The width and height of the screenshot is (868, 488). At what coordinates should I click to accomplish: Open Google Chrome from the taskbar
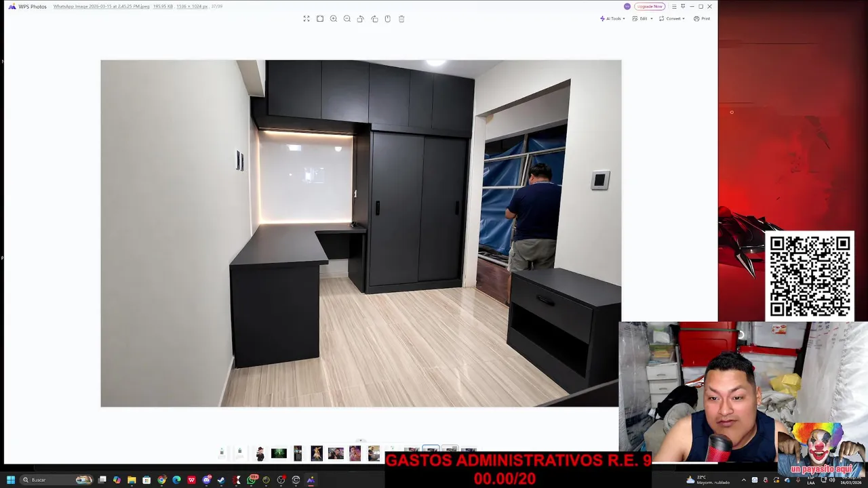coord(161,480)
